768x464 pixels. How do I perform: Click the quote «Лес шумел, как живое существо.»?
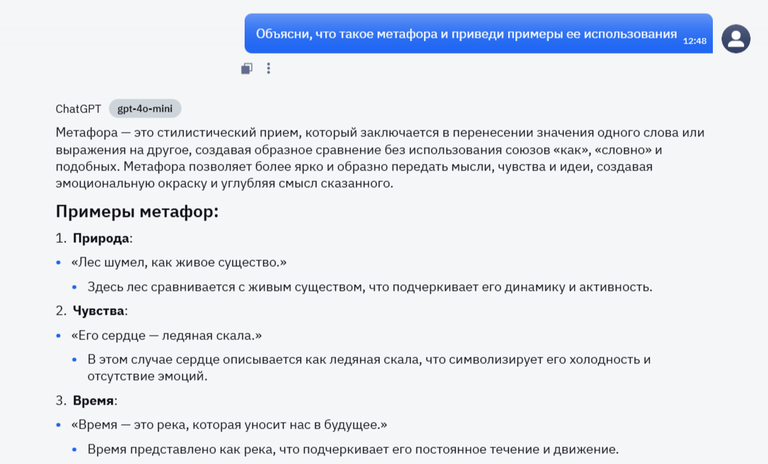179,263
